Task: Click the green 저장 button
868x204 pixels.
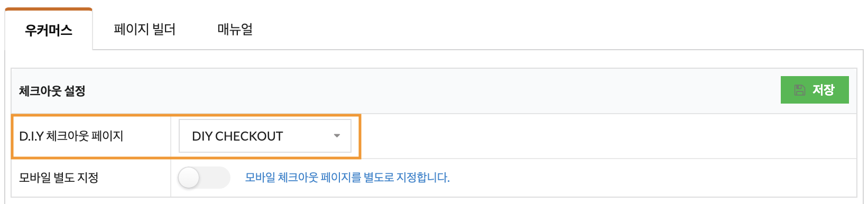Action: pyautogui.click(x=815, y=90)
